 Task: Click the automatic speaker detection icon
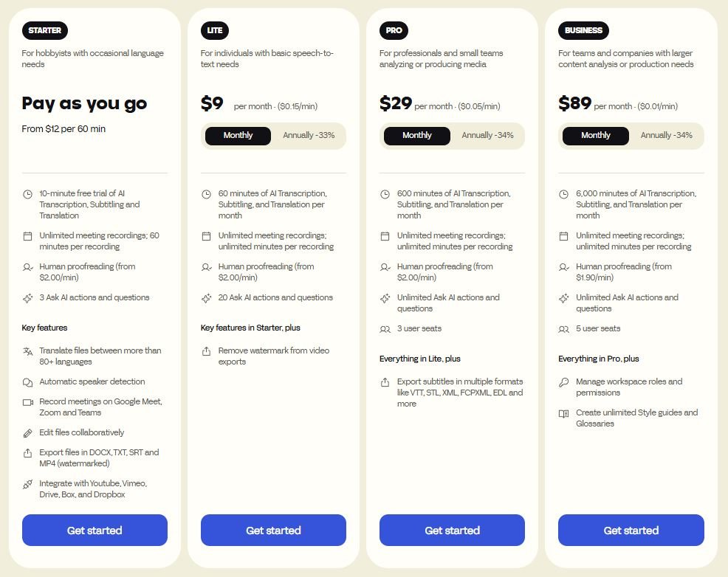click(28, 382)
